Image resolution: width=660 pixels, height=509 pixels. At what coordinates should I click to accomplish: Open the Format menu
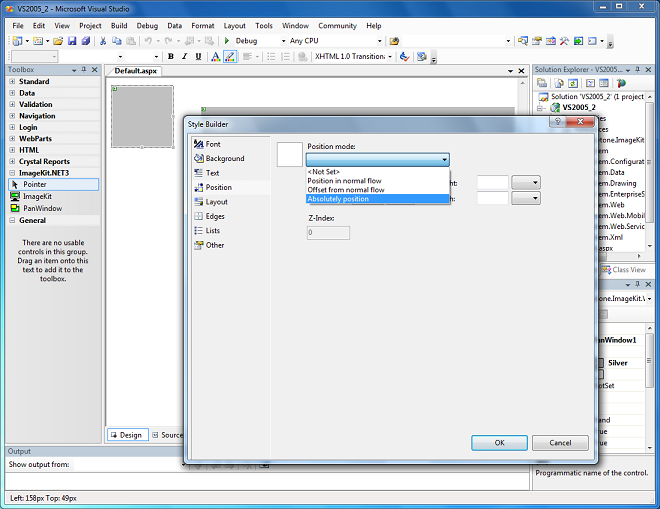[x=203, y=26]
